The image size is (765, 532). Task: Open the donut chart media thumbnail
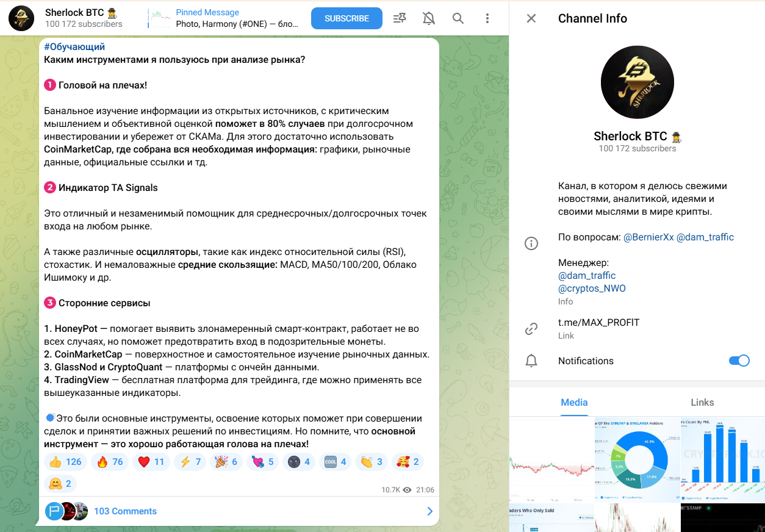[637, 459]
